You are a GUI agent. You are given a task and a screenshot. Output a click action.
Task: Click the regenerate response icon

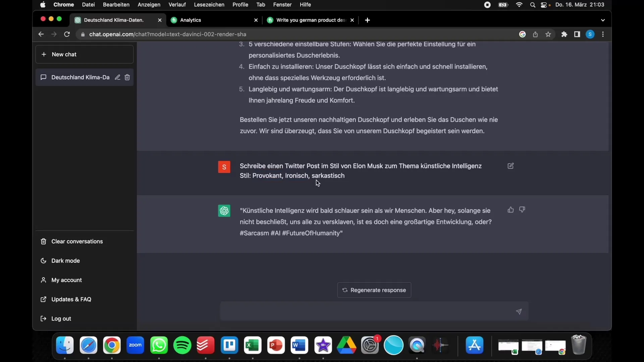point(344,290)
